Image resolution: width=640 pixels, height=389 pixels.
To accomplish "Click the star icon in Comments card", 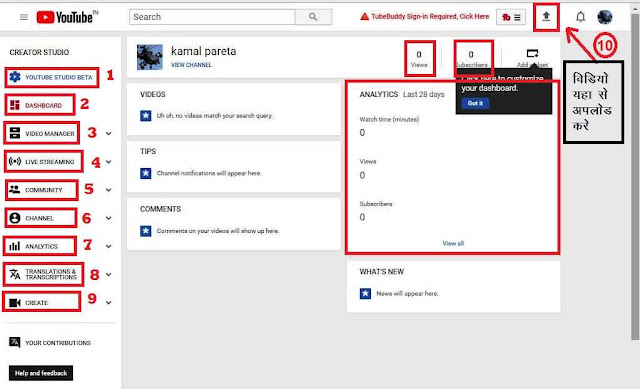I will click(x=146, y=231).
